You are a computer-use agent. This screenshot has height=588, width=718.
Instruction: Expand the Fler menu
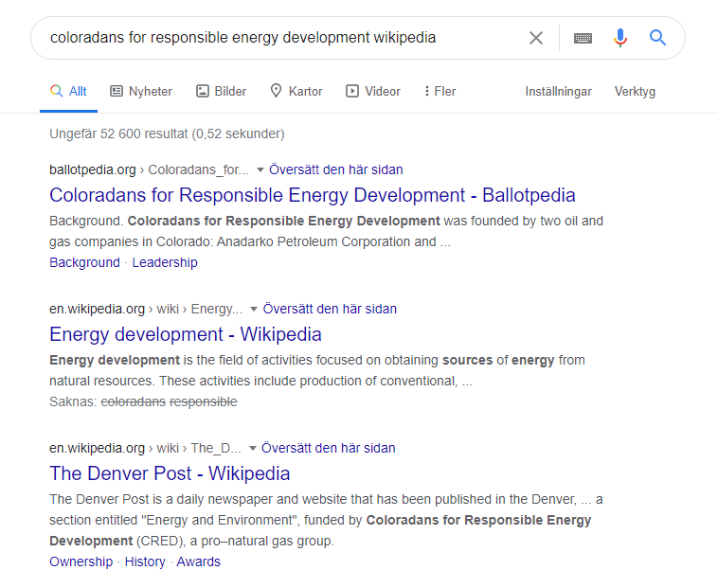coord(440,92)
